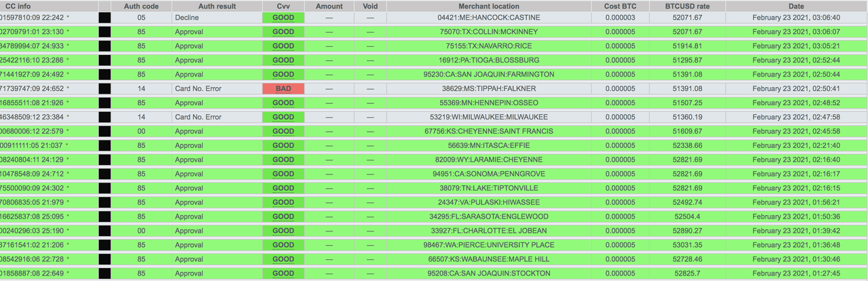868x281 pixels.
Task: Select merchant 34295:FL:SARASOTA:ENGLEWOOD
Action: (488, 217)
